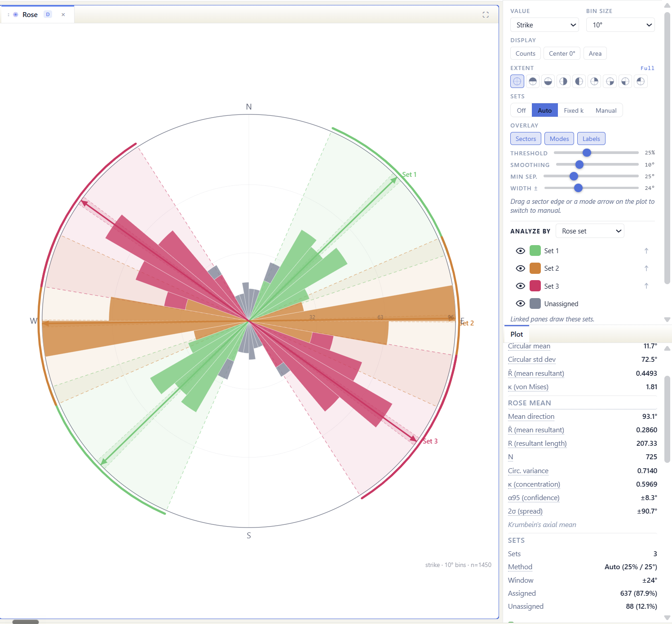
Task: Toggle the Sectors overlay
Action: pos(526,139)
